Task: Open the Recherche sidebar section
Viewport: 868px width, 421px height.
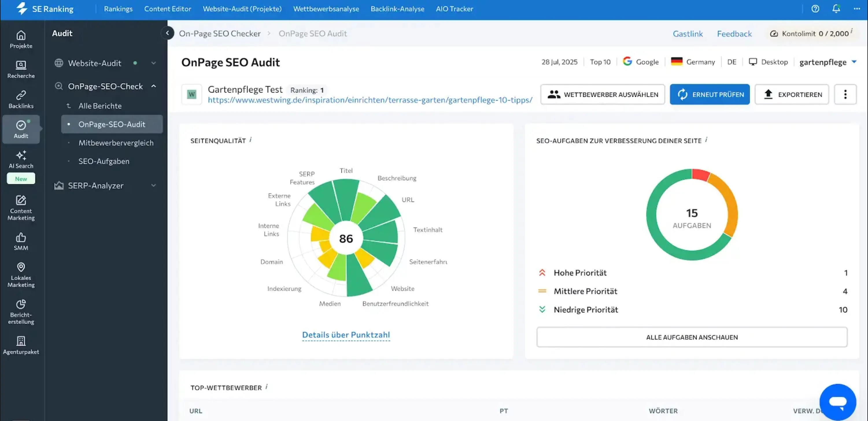Action: pos(21,70)
